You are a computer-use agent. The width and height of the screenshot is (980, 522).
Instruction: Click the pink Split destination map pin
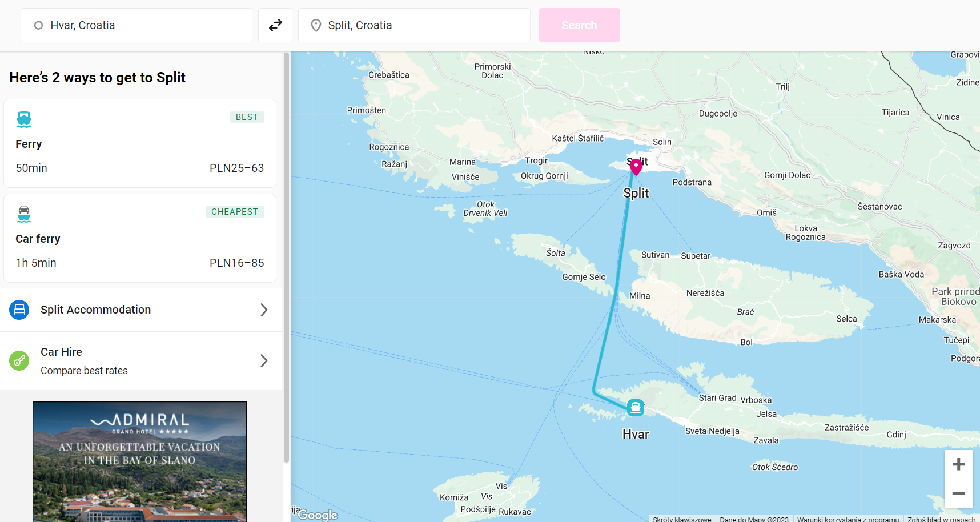[x=636, y=166]
